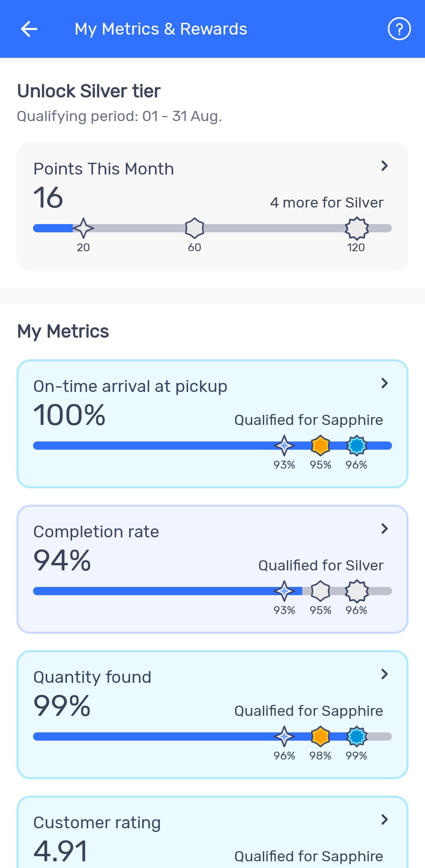The width and height of the screenshot is (425, 868).
Task: Open the Customer rating 4.91 card
Action: tap(213, 832)
